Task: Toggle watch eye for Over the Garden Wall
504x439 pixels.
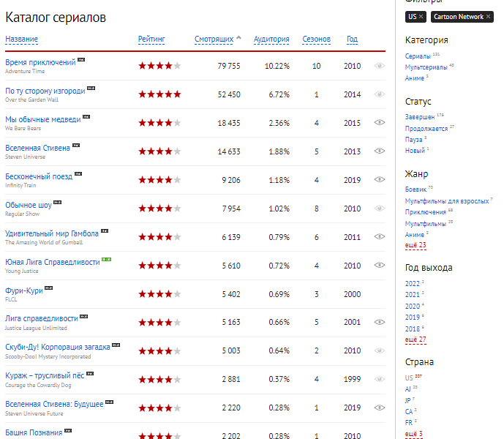Action: point(380,94)
